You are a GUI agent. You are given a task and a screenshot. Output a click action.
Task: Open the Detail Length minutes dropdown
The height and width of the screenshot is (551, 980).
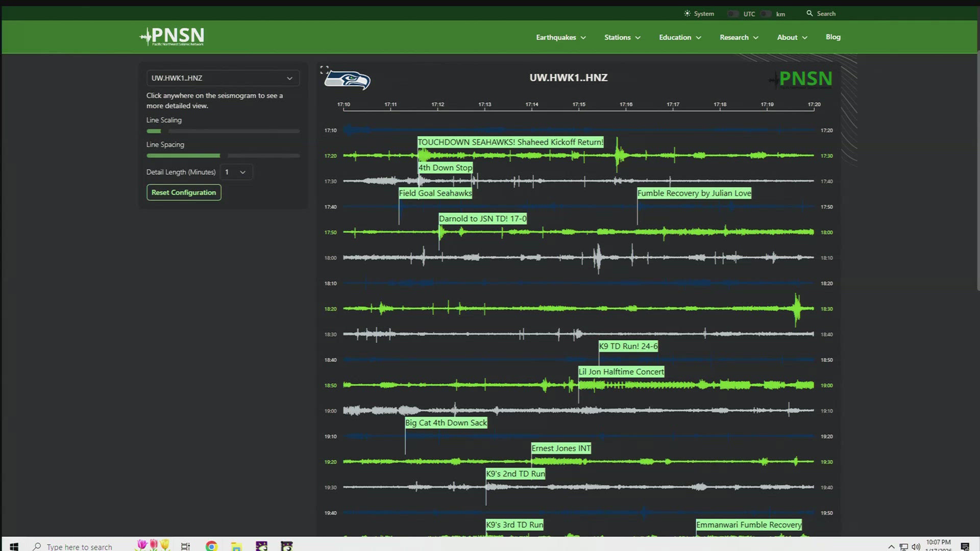tap(236, 172)
